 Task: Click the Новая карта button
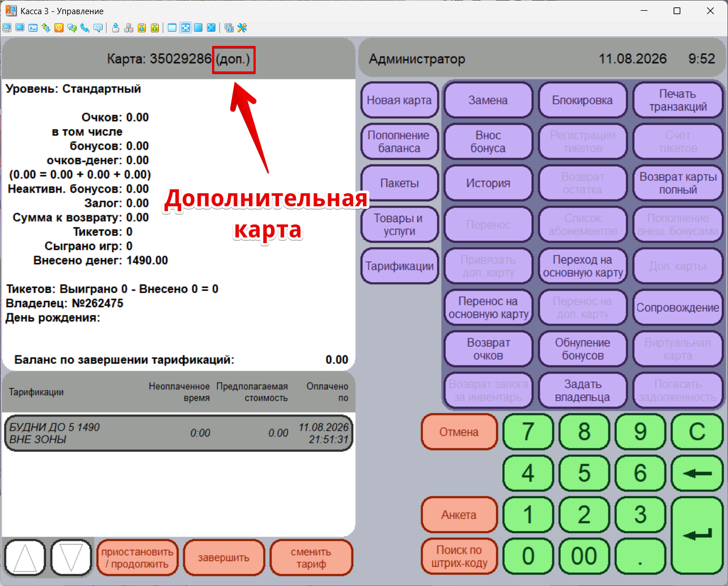click(400, 100)
